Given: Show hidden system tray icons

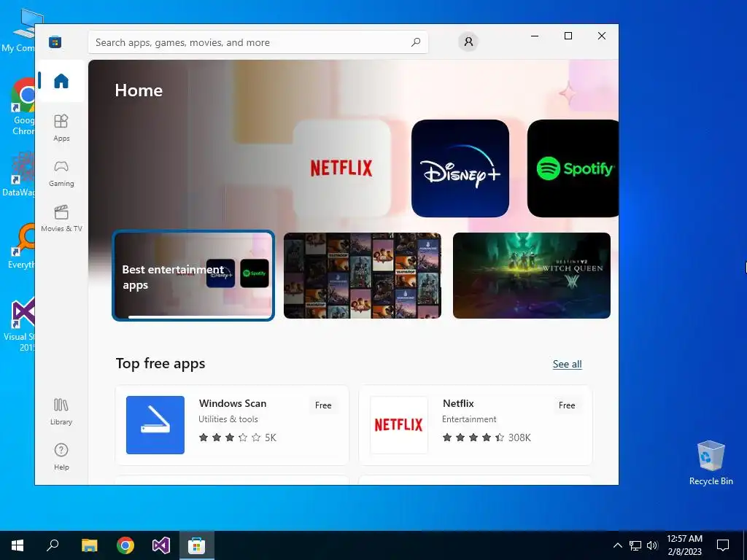Looking at the screenshot, I should 617,545.
